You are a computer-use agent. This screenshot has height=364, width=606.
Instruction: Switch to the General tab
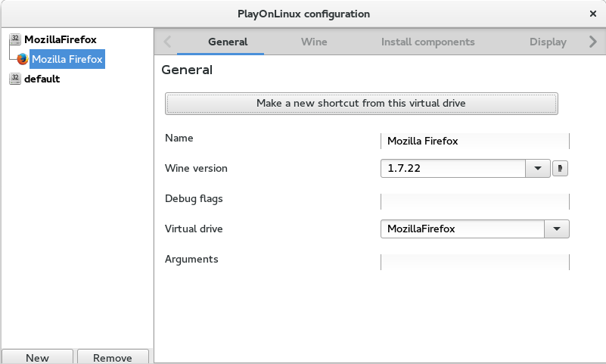[228, 42]
